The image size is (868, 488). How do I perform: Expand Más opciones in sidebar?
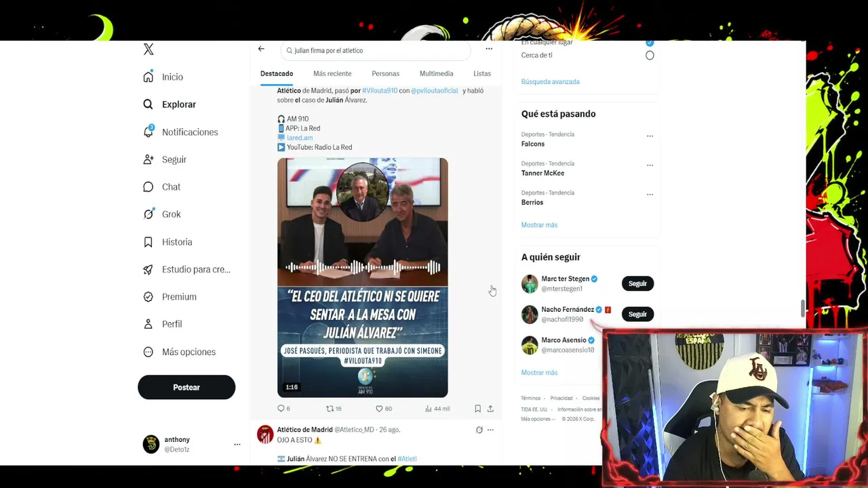(x=179, y=352)
